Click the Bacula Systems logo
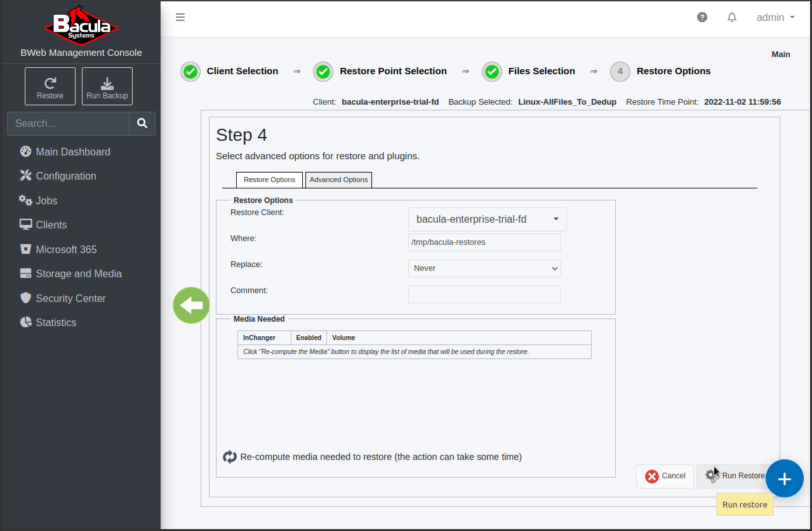 point(81,25)
